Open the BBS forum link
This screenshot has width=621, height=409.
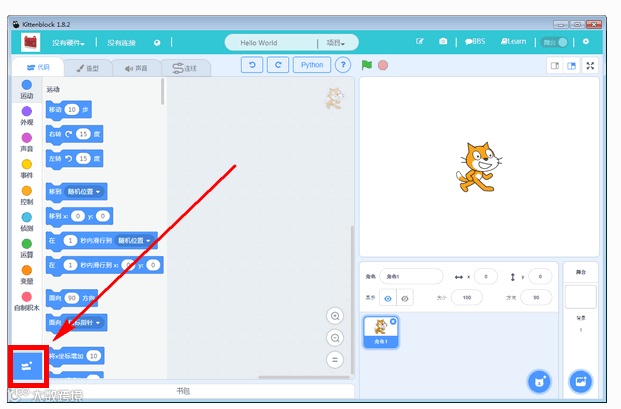(x=475, y=41)
